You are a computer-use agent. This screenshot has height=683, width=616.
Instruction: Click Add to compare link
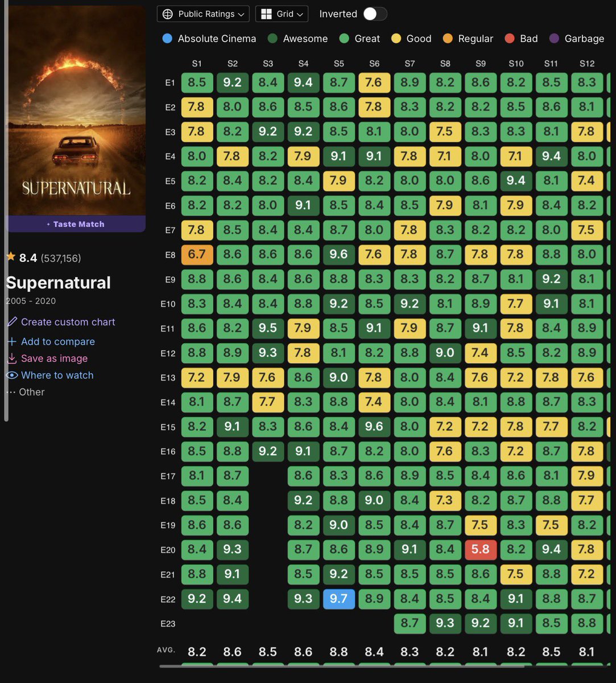[58, 341]
